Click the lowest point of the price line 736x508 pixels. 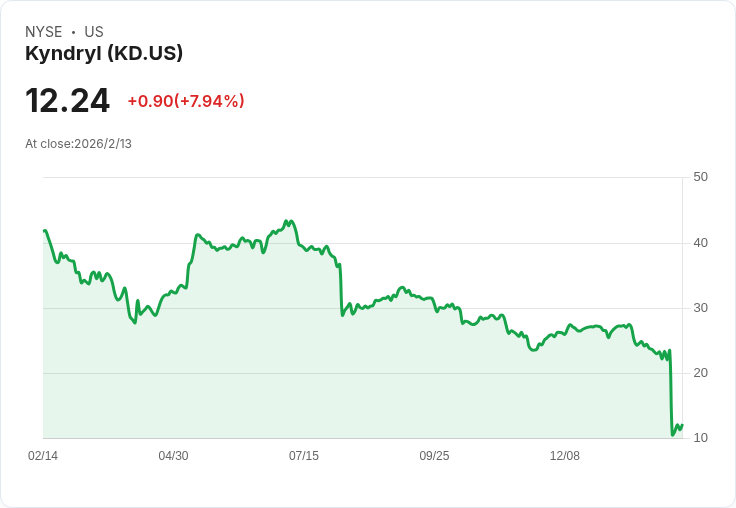(672, 435)
